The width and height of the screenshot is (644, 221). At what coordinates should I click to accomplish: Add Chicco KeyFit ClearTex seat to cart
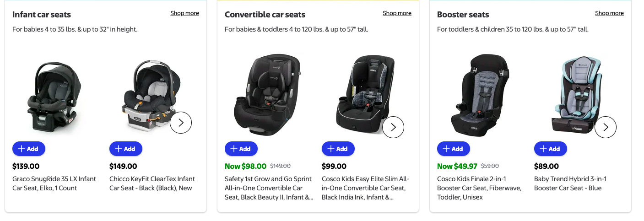point(125,149)
